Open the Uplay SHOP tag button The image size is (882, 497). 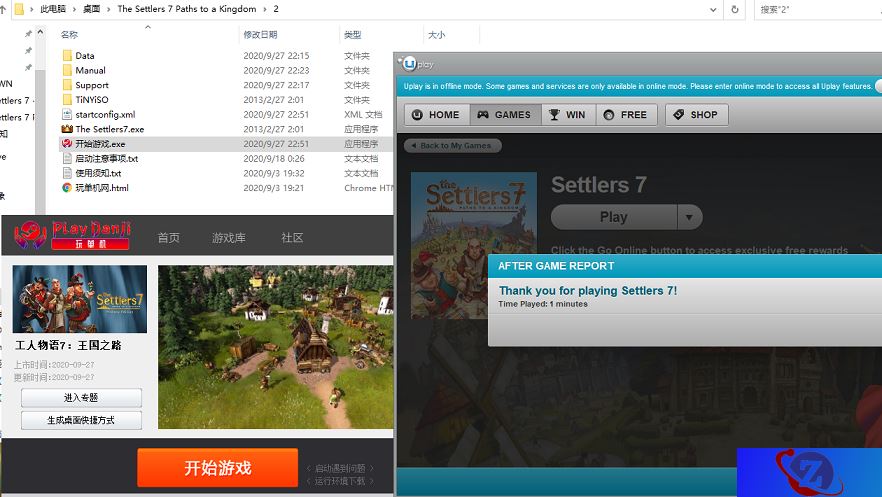696,115
